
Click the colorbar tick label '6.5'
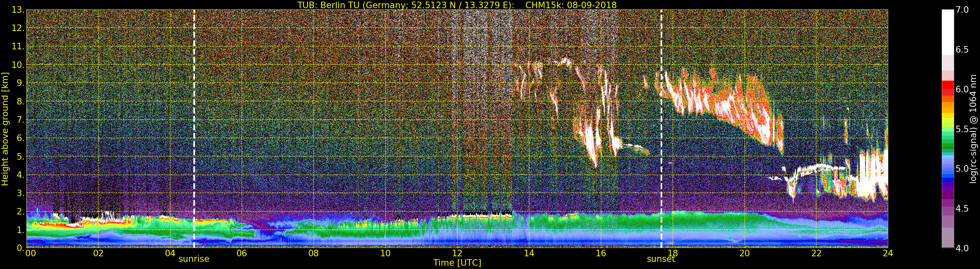tap(962, 50)
